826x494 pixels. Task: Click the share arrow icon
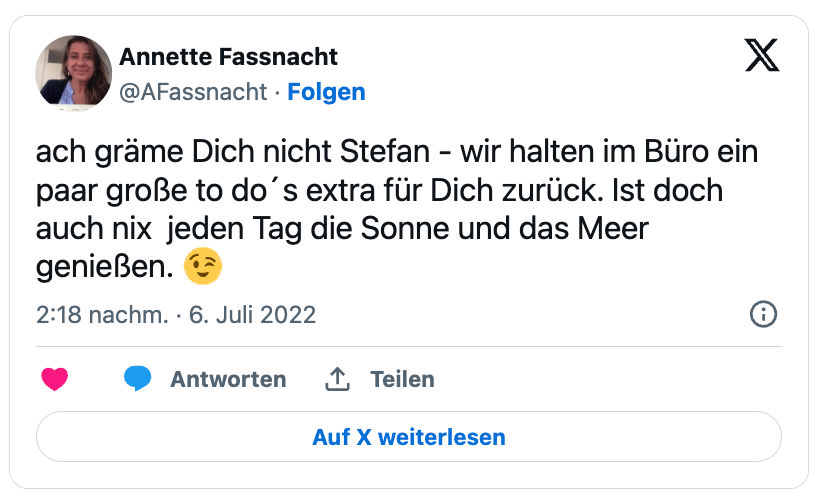[338, 379]
